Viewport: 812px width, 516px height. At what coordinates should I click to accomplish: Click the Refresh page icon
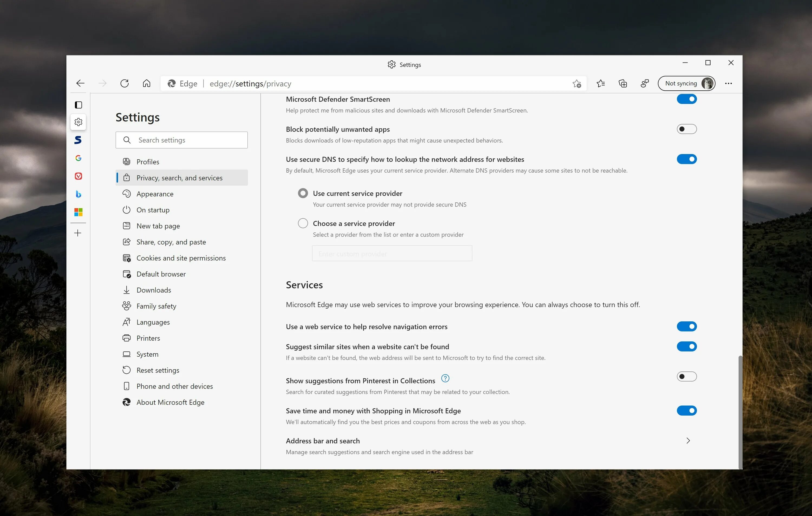coord(125,83)
